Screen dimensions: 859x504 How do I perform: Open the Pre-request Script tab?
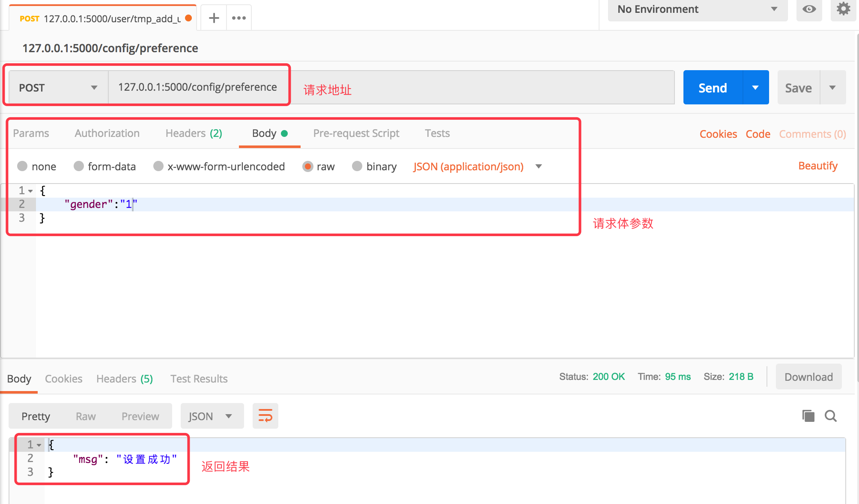click(x=356, y=133)
